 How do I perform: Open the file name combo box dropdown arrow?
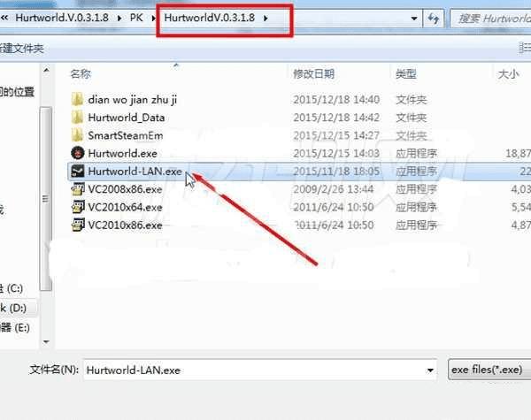(x=430, y=370)
